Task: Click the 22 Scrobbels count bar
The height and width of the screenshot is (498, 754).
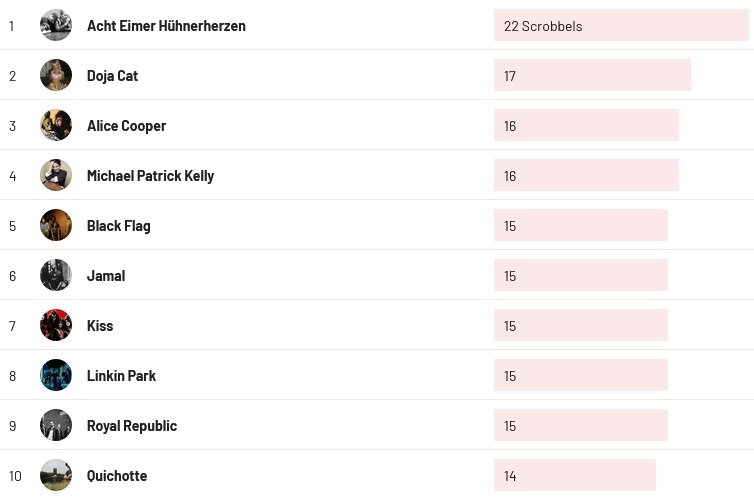Action: click(x=620, y=26)
